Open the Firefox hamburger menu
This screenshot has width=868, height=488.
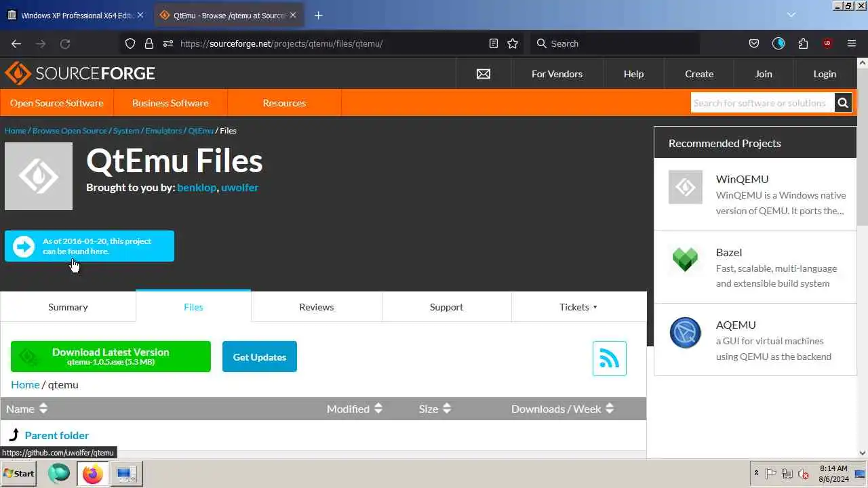coord(852,43)
